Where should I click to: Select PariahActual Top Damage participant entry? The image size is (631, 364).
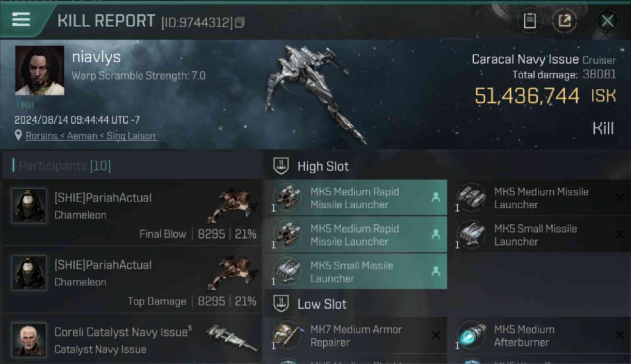click(x=132, y=280)
